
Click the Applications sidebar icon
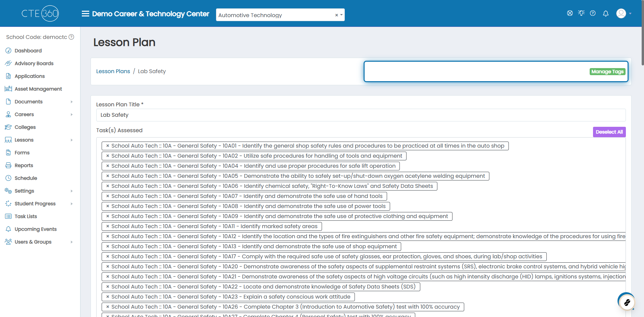(x=8, y=76)
